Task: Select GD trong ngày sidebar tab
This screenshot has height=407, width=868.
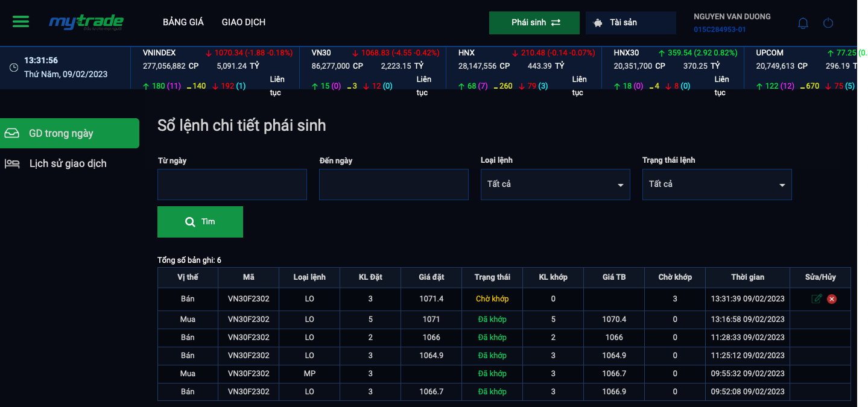Action: click(x=69, y=133)
